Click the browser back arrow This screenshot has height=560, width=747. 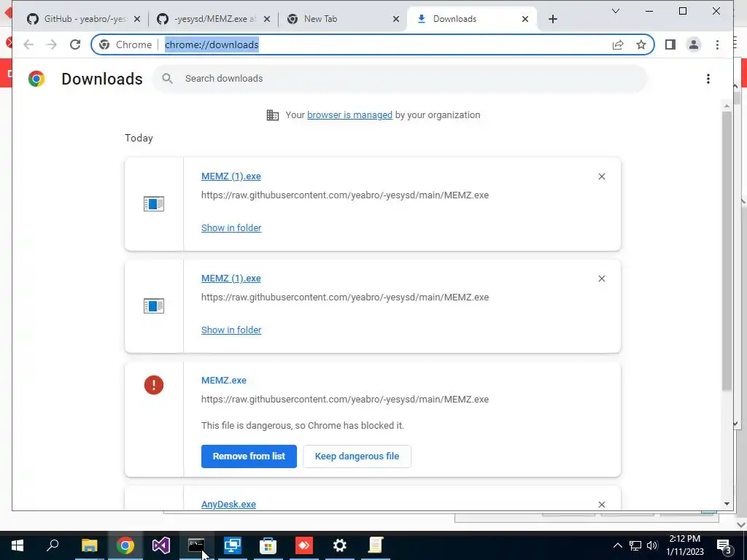click(28, 44)
